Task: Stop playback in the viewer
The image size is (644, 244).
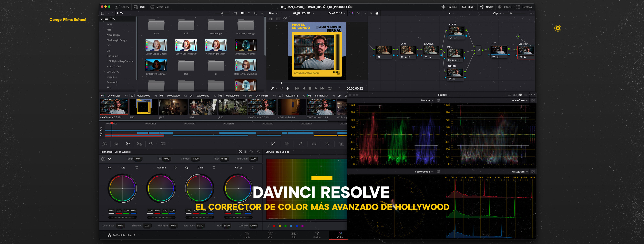Action: coord(310,88)
